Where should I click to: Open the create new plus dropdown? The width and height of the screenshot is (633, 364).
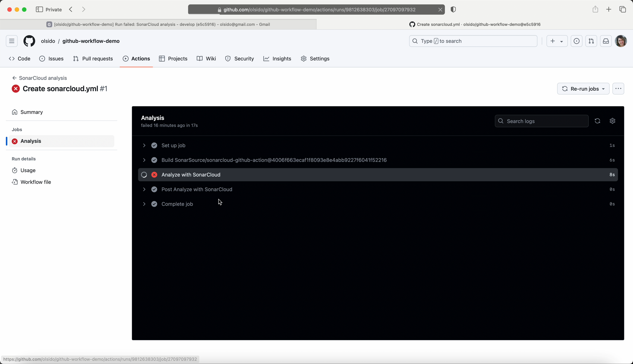click(x=556, y=41)
